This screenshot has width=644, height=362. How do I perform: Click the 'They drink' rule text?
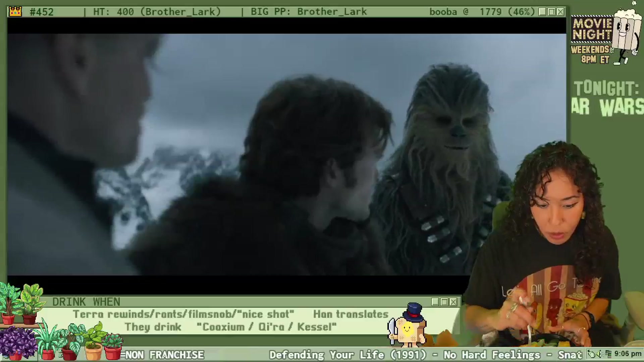153,327
